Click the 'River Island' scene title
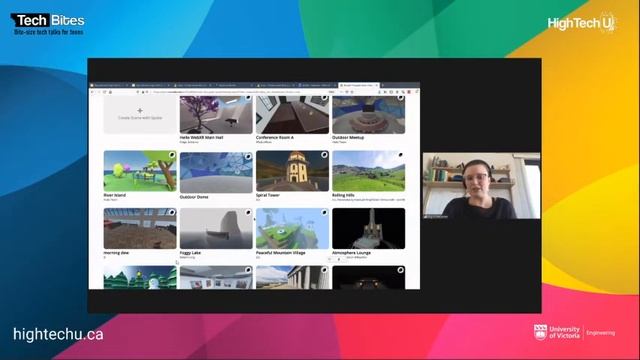Image resolution: width=640 pixels, height=360 pixels. [115, 195]
